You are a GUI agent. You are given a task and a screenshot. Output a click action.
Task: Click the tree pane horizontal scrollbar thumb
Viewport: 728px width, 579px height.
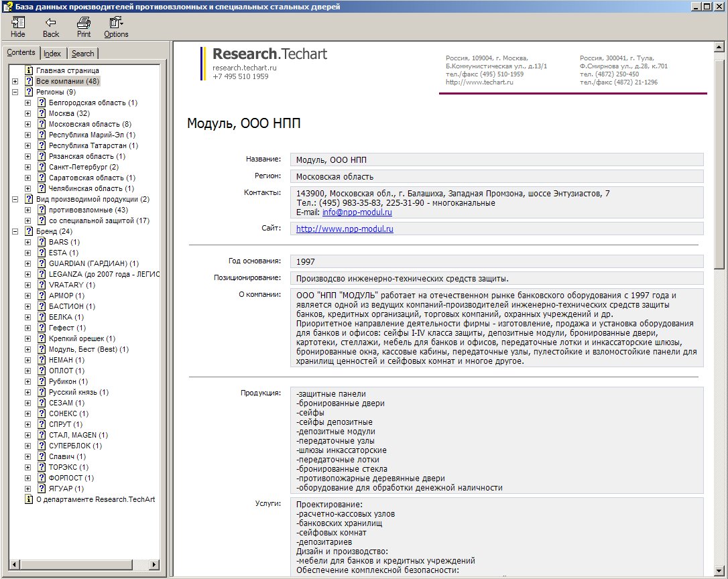(76, 565)
